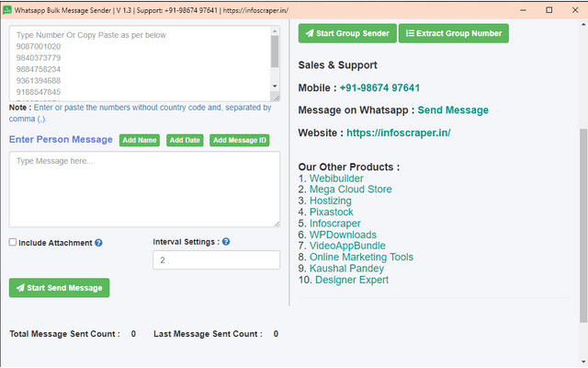The height and width of the screenshot is (368, 588).
Task: Open the Send Message WhatsApp link
Action: (x=453, y=110)
